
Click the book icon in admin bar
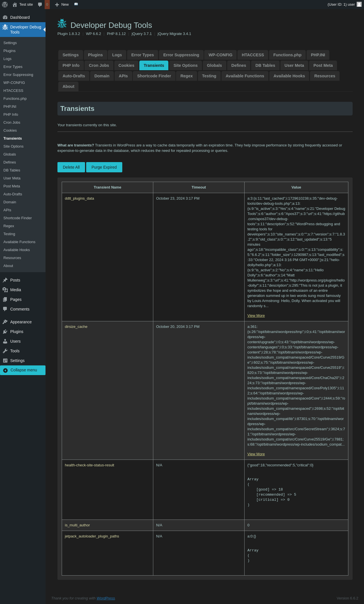click(76, 4)
